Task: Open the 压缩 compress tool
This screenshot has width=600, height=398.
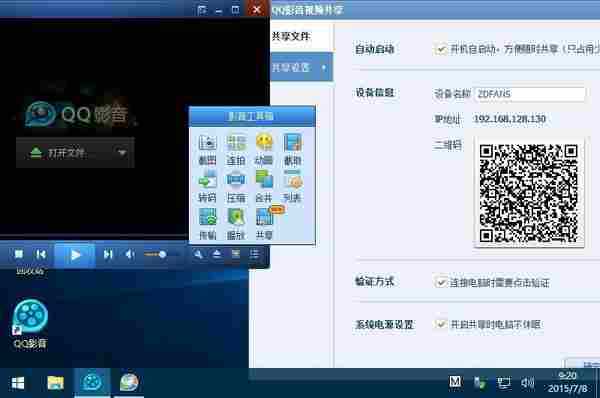Action: [x=236, y=187]
